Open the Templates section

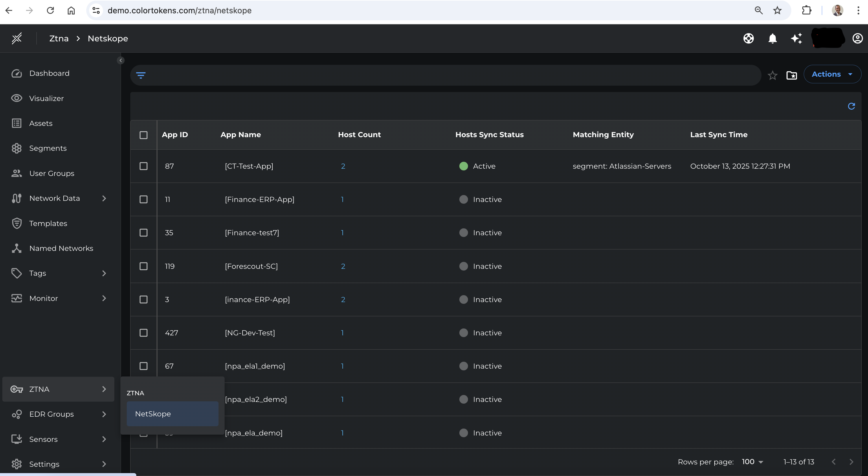[x=48, y=223]
